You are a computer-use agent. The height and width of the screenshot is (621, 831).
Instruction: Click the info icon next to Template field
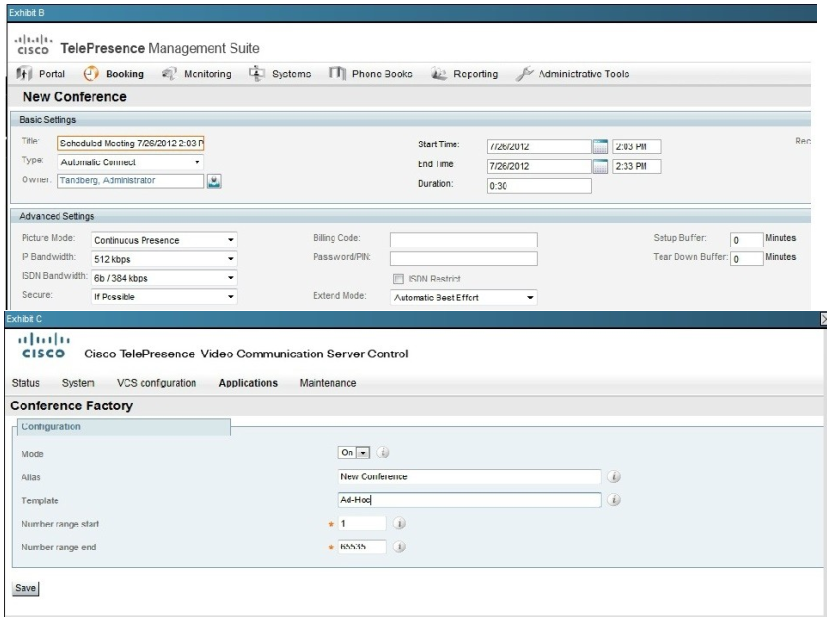(x=614, y=500)
